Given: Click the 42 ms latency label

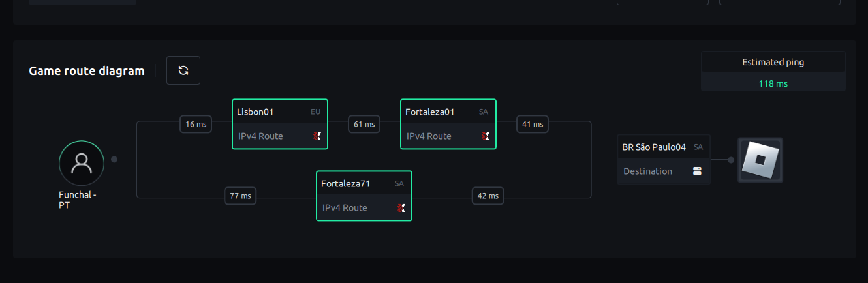Looking at the screenshot, I should [x=488, y=196].
